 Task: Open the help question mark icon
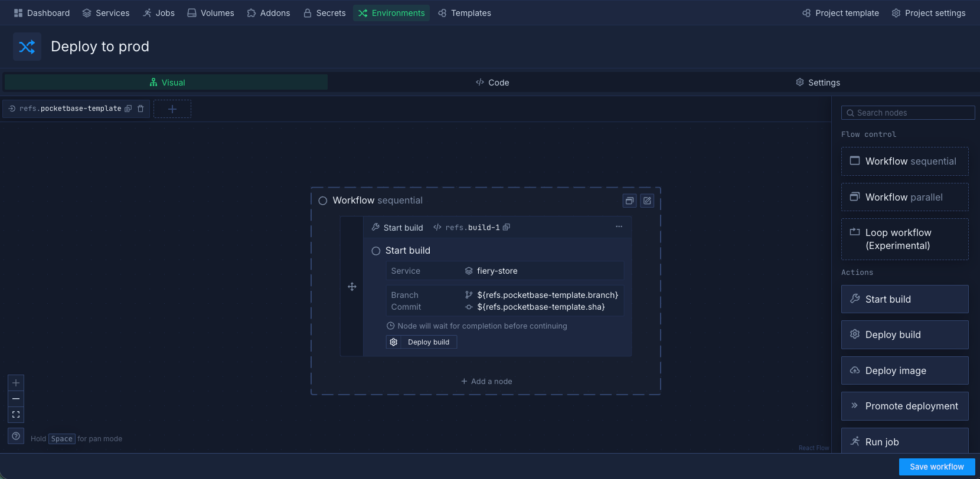point(16,437)
